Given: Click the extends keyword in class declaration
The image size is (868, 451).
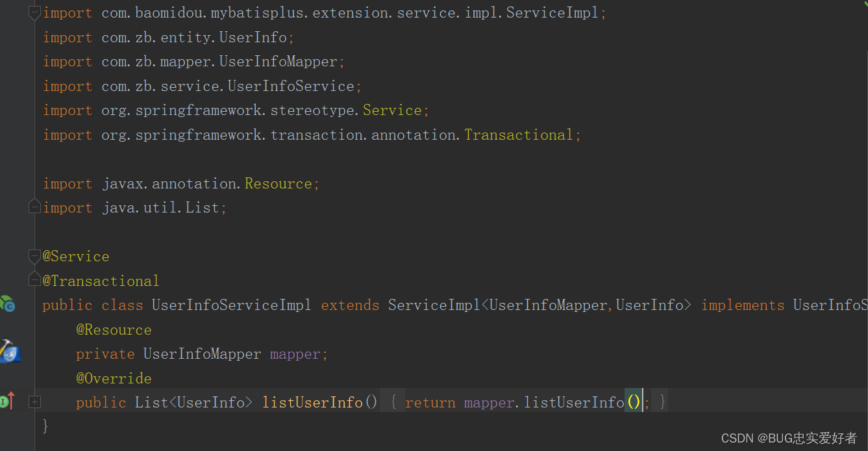Looking at the screenshot, I should point(351,305).
